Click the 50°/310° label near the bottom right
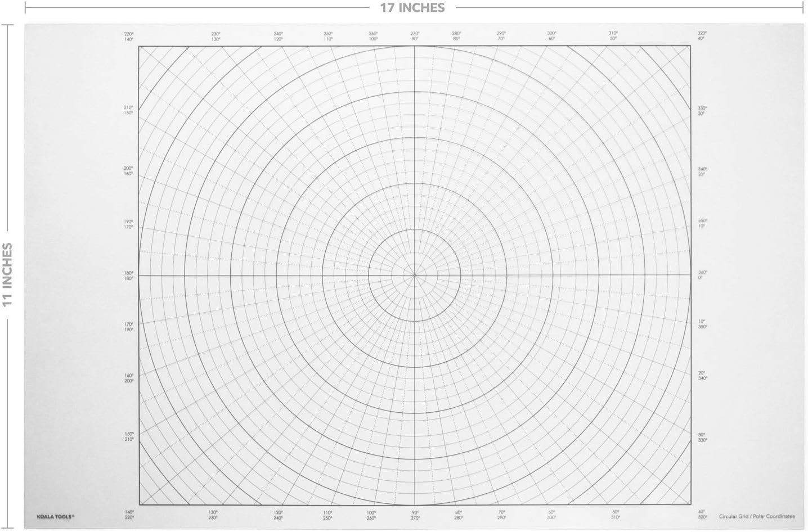Viewport: 808px width, 532px height. pos(615,515)
